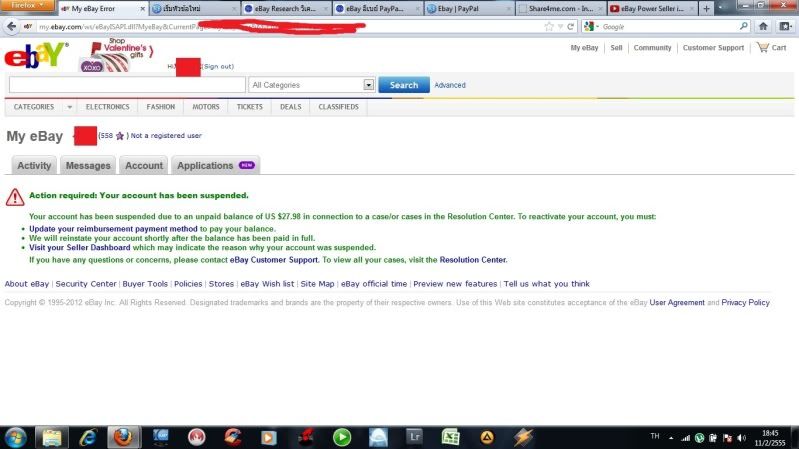Image resolution: width=799 pixels, height=449 pixels.
Task: Open the Privacy Policy link
Action: tap(745, 303)
